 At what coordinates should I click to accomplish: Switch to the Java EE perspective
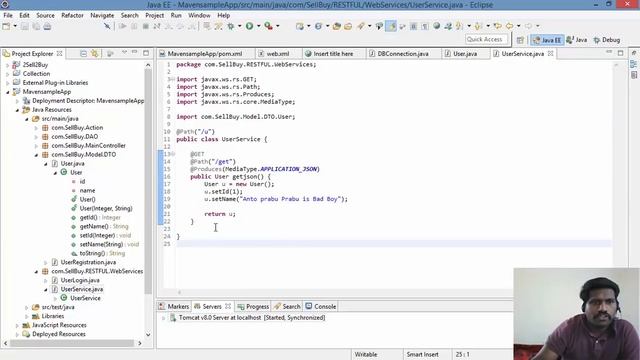click(x=547, y=40)
